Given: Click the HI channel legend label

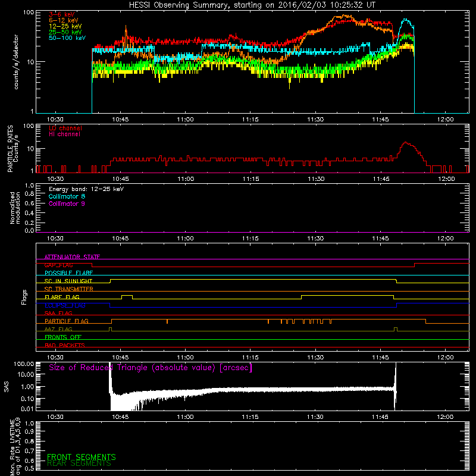Looking at the screenshot, I should click(64, 134).
